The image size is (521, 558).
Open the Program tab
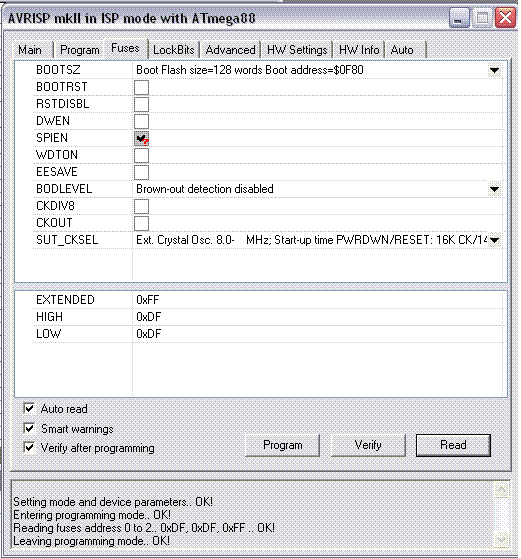click(80, 50)
